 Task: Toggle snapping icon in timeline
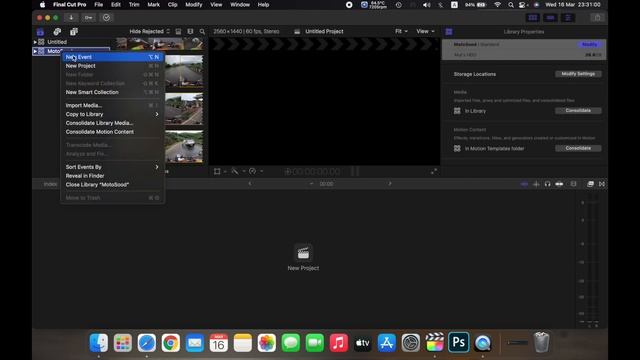tap(559, 184)
